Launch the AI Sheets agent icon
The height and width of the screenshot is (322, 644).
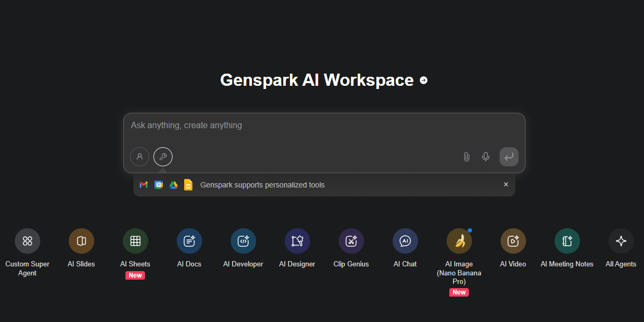click(x=135, y=241)
